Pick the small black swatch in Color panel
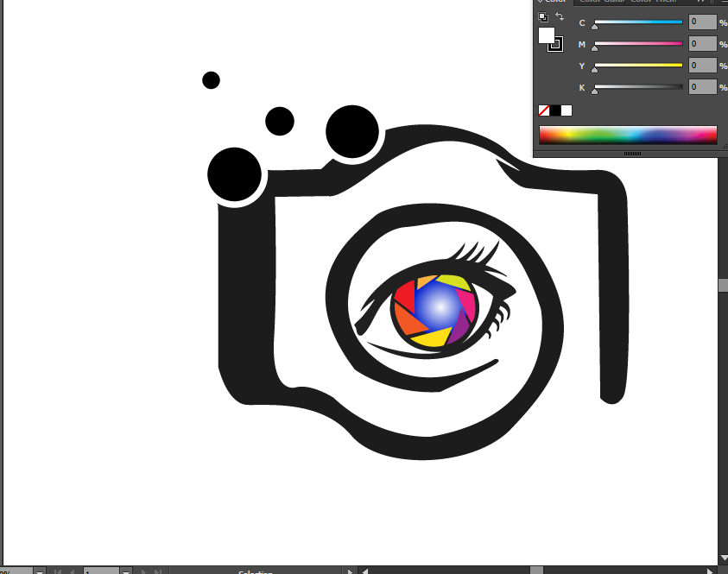This screenshot has height=574, width=728. [x=555, y=110]
